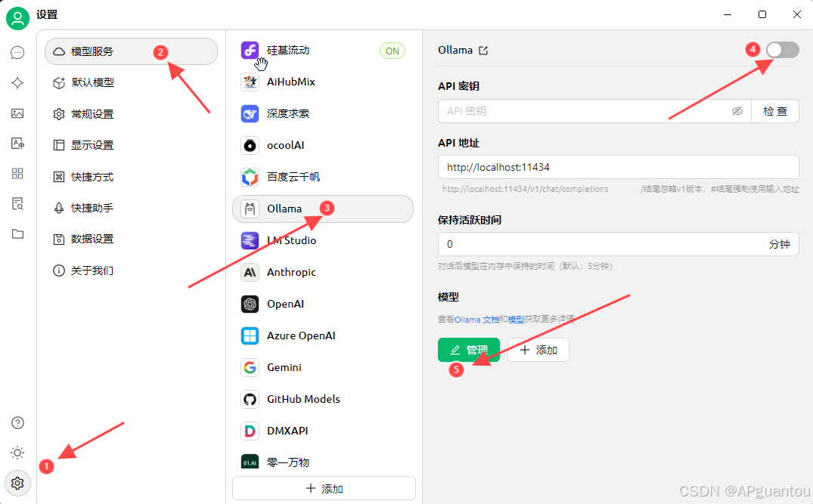This screenshot has width=813, height=504.
Task: Toggle API key visibility eye icon
Action: click(x=737, y=111)
